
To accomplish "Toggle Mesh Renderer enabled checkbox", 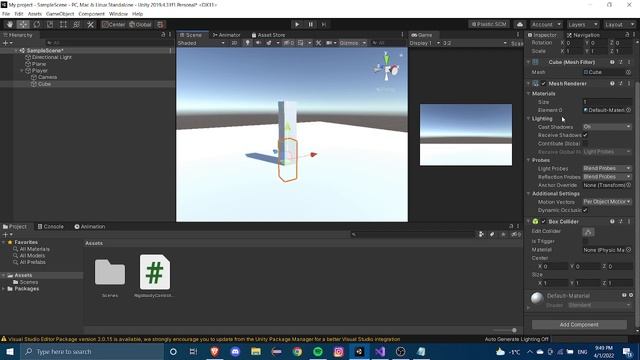I will [543, 84].
